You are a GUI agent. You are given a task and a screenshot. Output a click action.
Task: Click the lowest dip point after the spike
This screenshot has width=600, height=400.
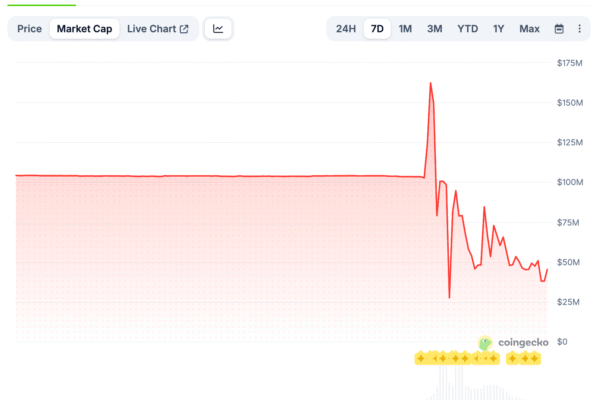tap(449, 297)
